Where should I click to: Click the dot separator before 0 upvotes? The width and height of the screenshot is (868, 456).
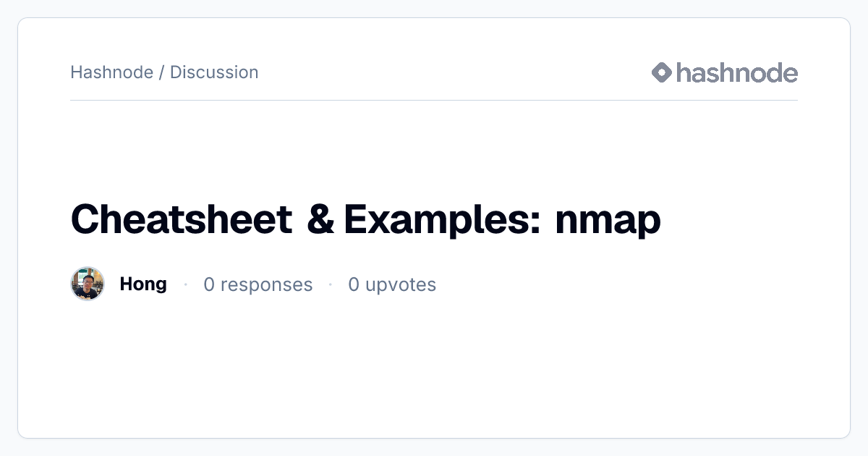331,284
